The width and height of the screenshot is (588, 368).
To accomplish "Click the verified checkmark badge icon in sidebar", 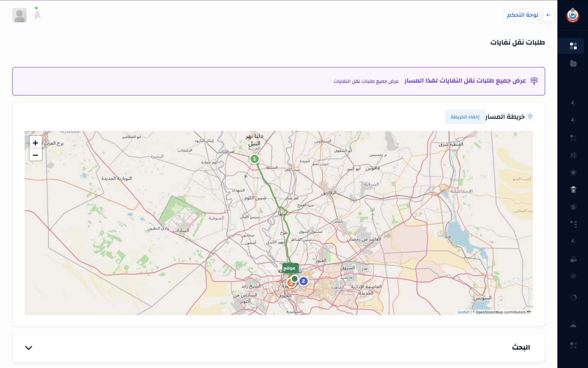I will (x=573, y=276).
